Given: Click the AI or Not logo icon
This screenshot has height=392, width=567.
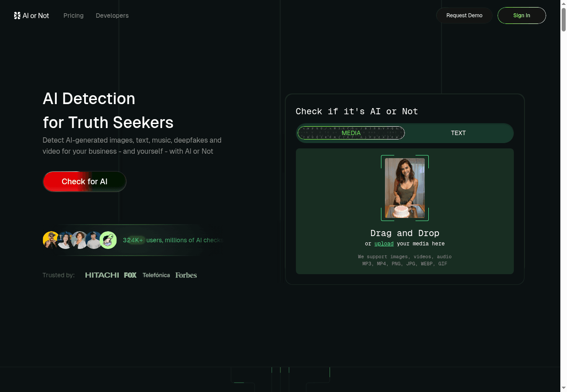Looking at the screenshot, I should click(x=17, y=16).
